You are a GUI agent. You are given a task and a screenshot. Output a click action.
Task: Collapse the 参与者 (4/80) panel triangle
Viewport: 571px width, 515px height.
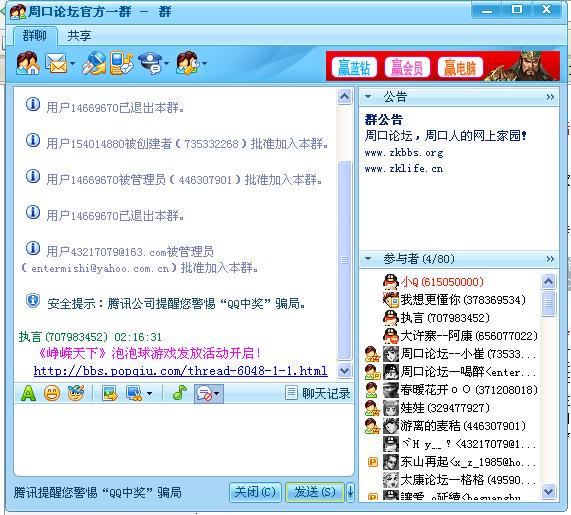(368, 259)
